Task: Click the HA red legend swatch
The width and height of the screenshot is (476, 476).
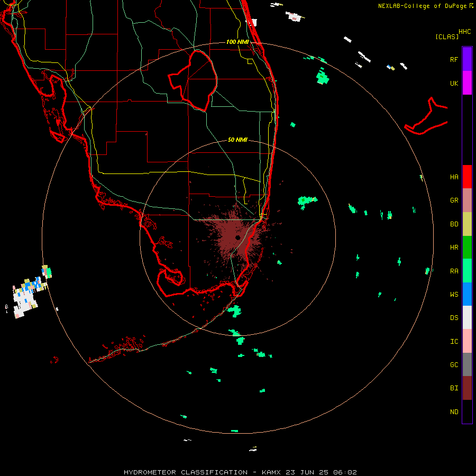Action: click(467, 177)
